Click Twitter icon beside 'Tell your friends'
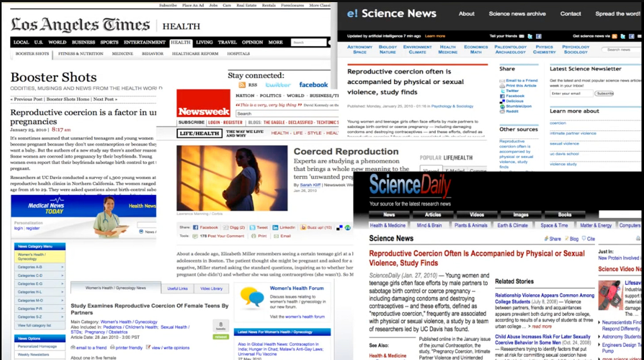 [x=530, y=36]
